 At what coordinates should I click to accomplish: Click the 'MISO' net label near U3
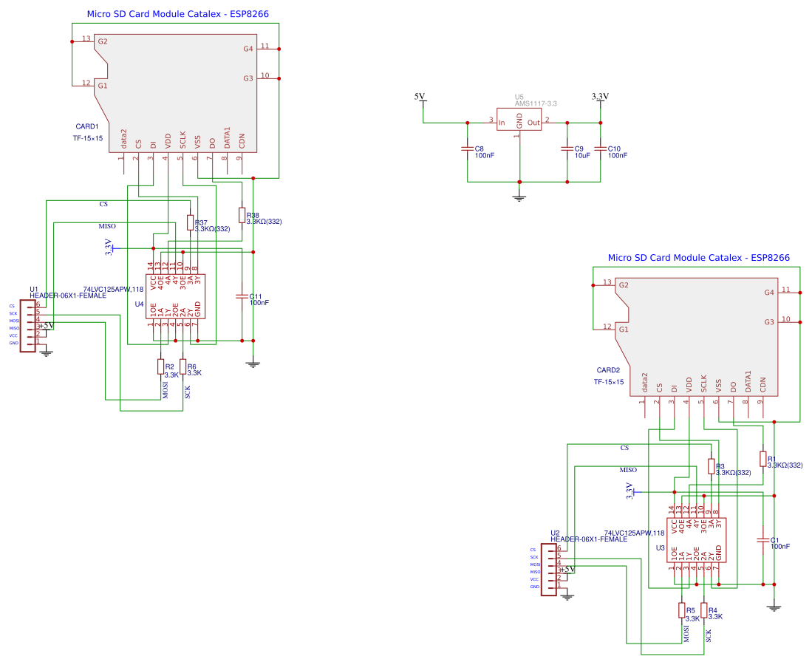628,470
